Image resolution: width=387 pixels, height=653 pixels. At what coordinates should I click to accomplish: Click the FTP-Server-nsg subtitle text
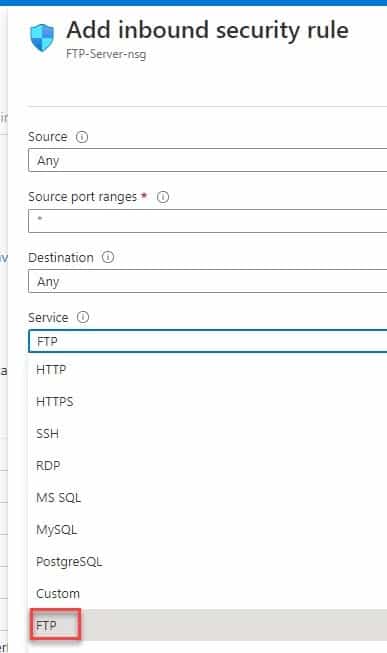point(106,54)
